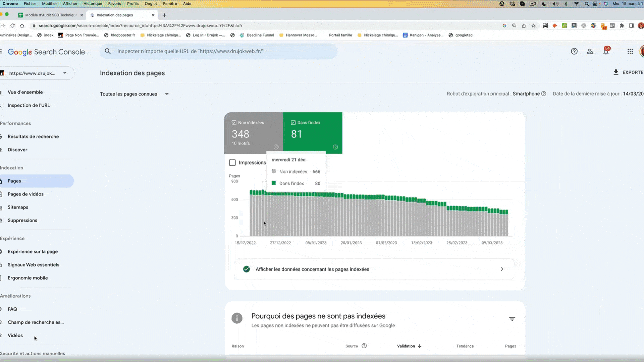Image resolution: width=644 pixels, height=362 pixels.
Task: Bookmark this page with the star icon
Action: (533, 25)
